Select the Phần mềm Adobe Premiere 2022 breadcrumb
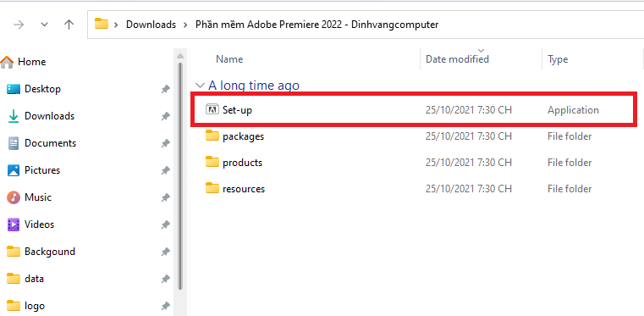The height and width of the screenshot is (316, 644). coord(317,25)
